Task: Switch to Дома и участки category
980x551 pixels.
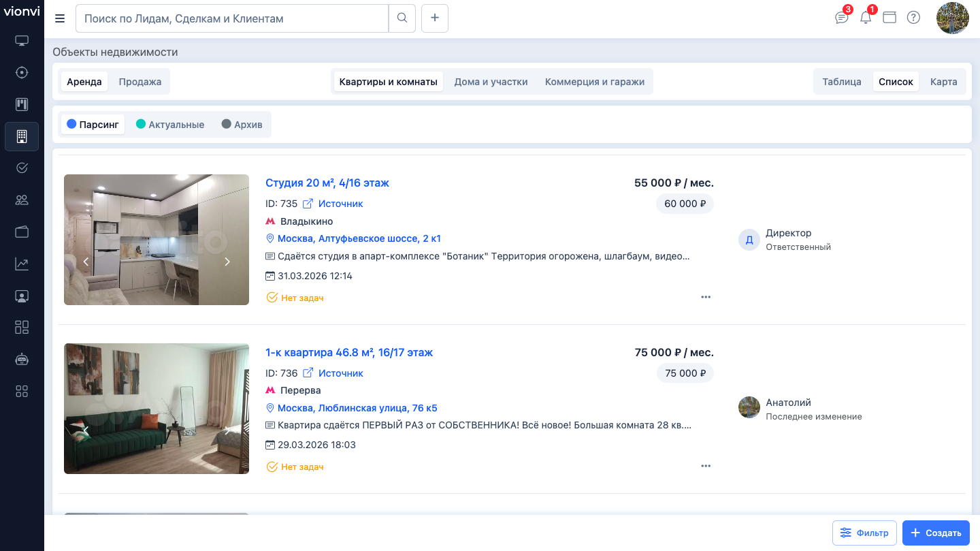Action: 491,82
